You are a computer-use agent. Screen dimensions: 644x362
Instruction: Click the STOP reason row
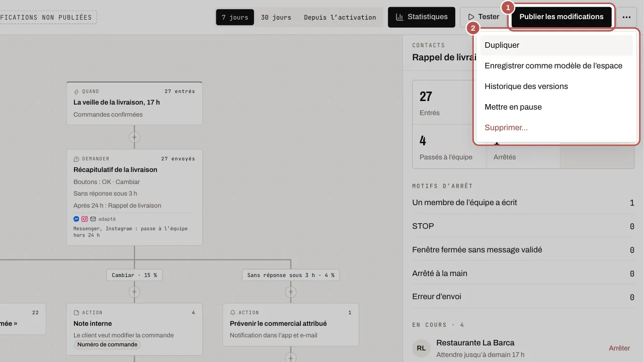point(523,226)
